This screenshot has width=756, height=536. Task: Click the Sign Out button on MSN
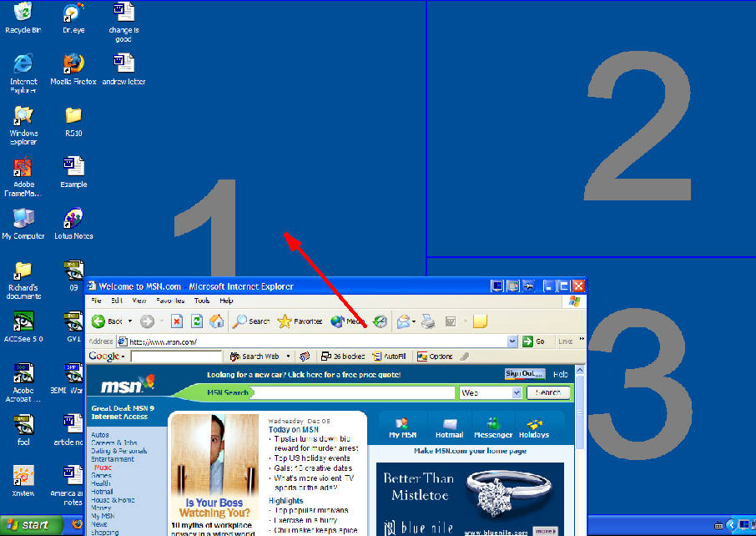[525, 374]
